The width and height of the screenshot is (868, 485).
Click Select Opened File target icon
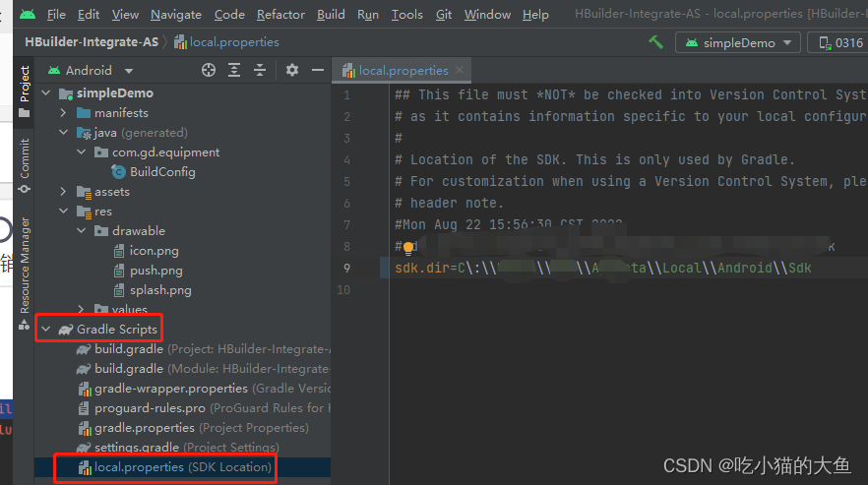209,70
